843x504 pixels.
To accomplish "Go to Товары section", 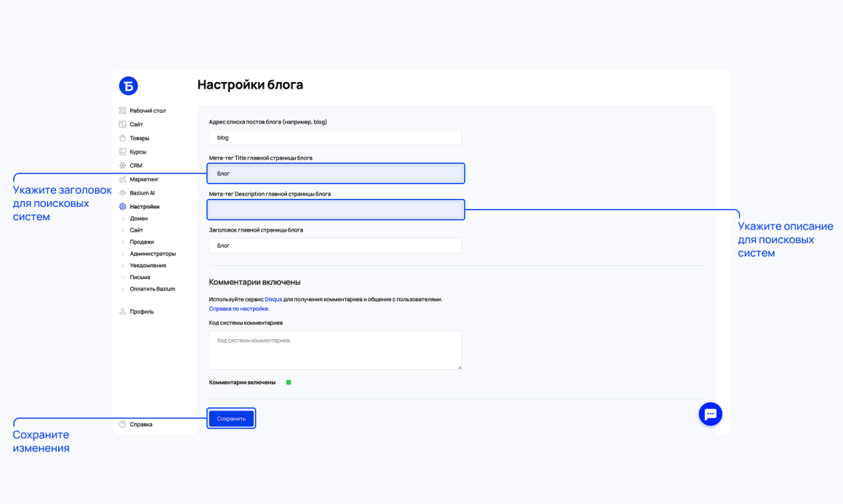I will point(140,138).
